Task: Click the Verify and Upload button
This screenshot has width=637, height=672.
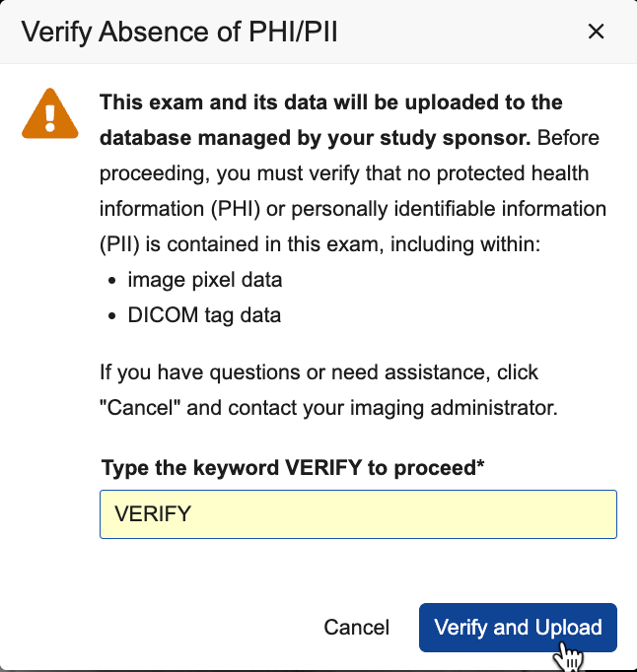Action: pyautogui.click(x=518, y=628)
